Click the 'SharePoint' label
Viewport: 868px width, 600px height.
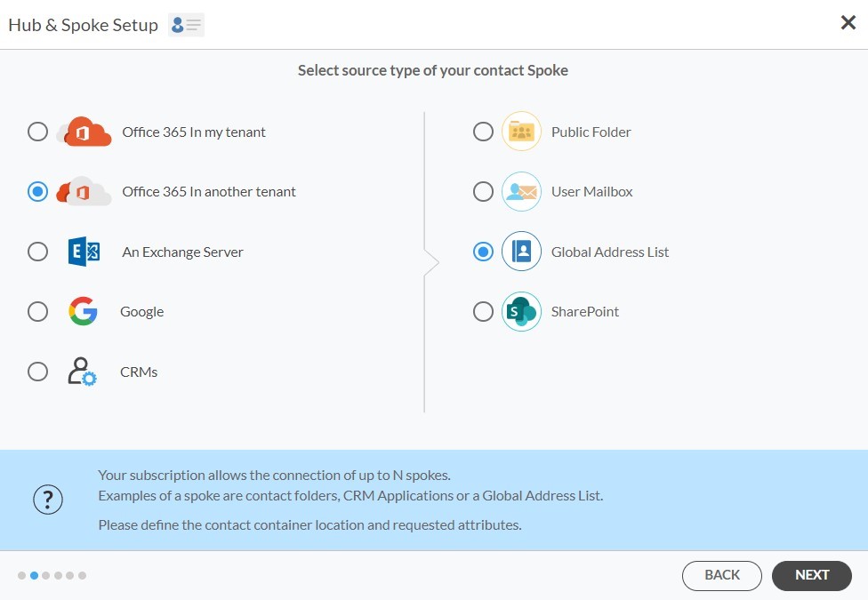[585, 312]
